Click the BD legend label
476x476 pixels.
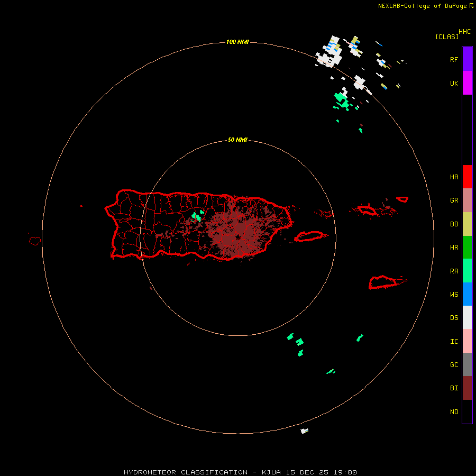point(454,224)
